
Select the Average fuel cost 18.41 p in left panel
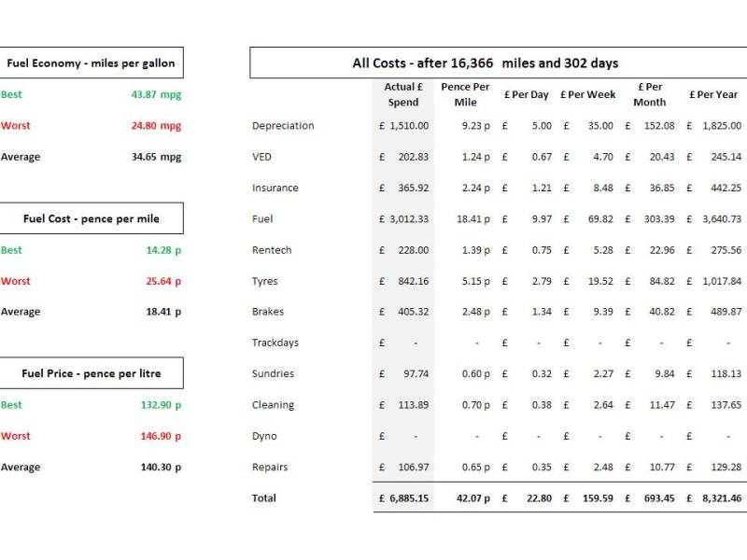[163, 312]
